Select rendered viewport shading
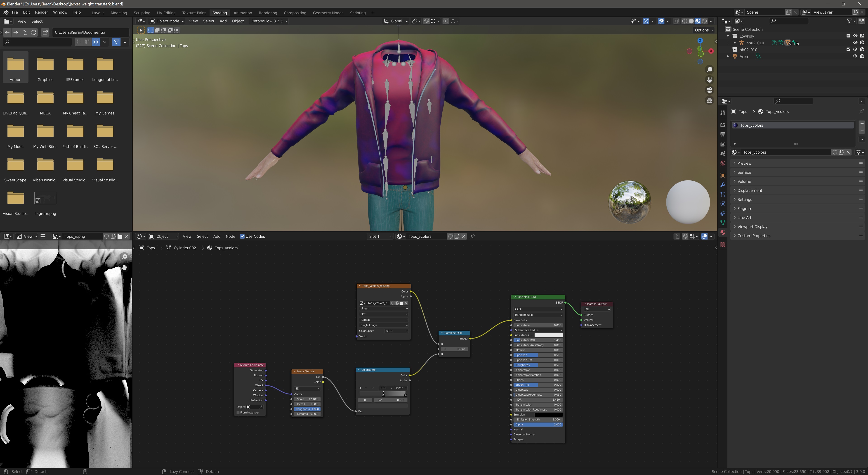 pyautogui.click(x=704, y=21)
